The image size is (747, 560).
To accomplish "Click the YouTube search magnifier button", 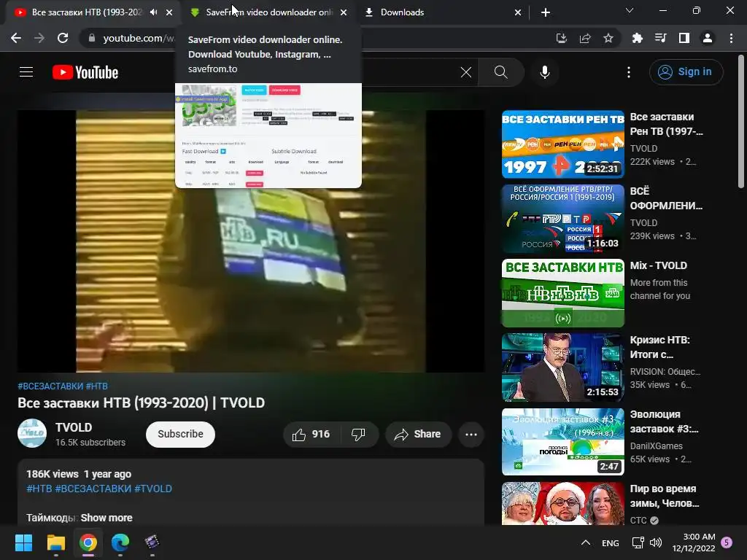I will 500,72.
